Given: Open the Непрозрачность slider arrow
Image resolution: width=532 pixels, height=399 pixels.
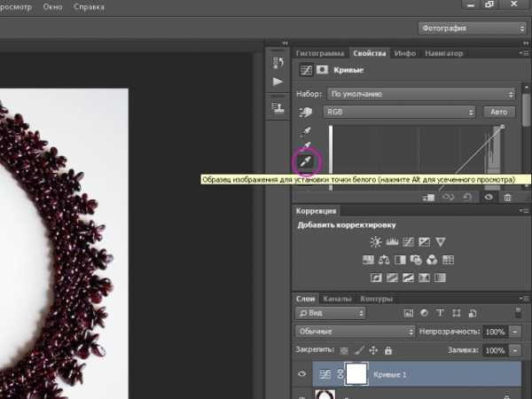Looking at the screenshot, I should [514, 332].
